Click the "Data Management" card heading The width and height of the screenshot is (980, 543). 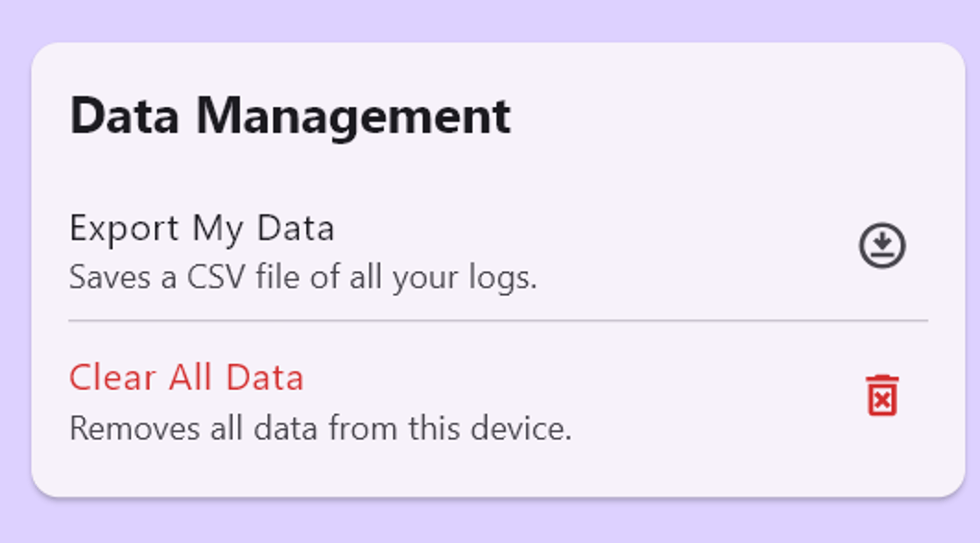(x=290, y=116)
